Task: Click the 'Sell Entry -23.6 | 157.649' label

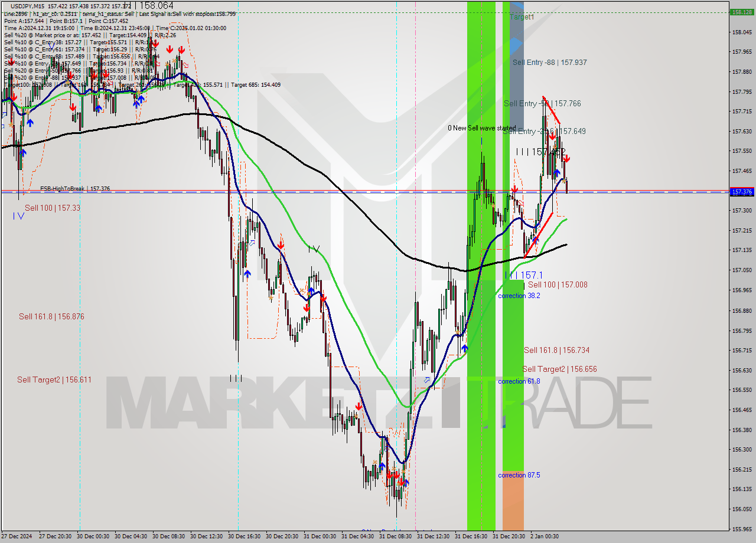Action: (544, 131)
